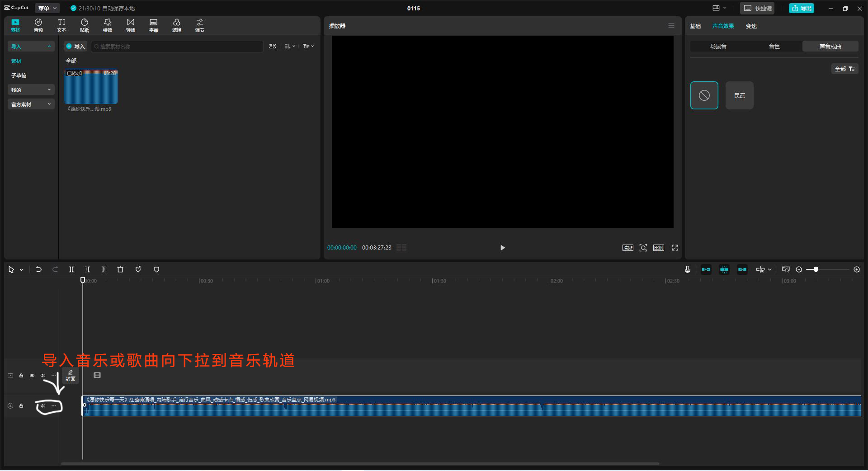
Task: Hide the video track with the eye icon
Action: [x=32, y=375]
